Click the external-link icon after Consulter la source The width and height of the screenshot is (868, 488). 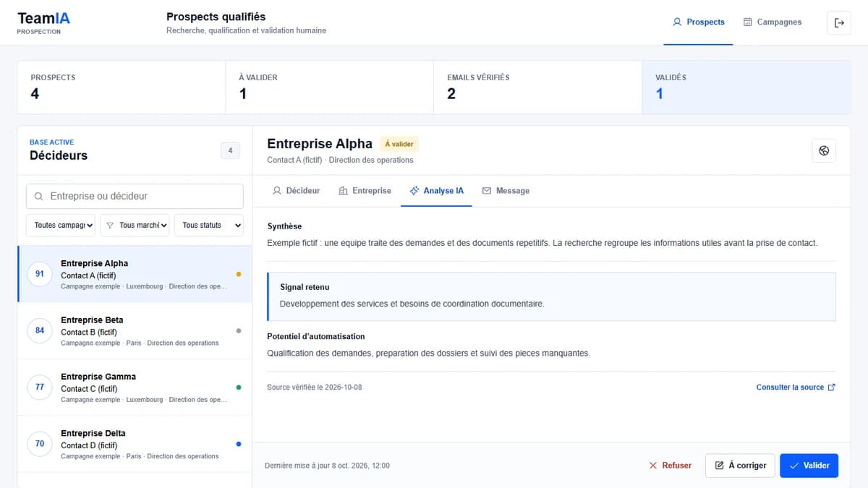(831, 388)
